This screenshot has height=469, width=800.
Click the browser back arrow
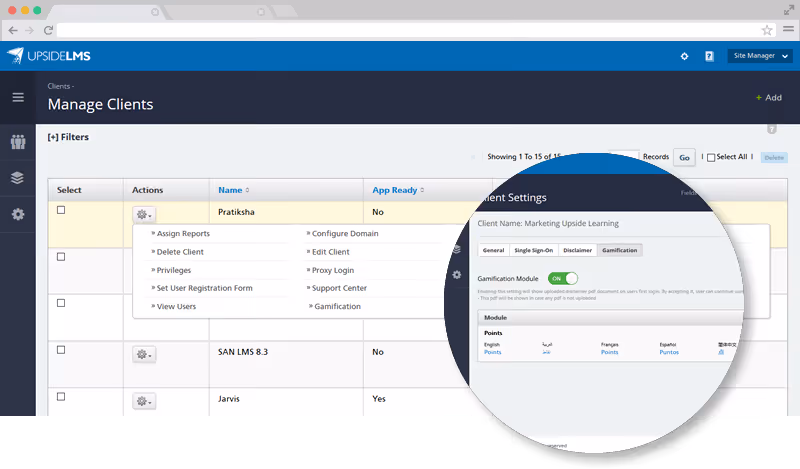point(13,30)
